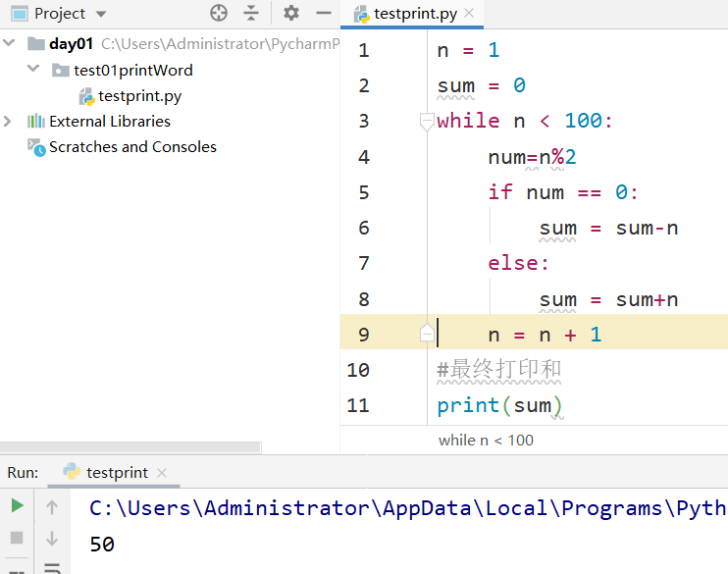Close the testprint run tab
This screenshot has width=728, height=574.
[162, 473]
